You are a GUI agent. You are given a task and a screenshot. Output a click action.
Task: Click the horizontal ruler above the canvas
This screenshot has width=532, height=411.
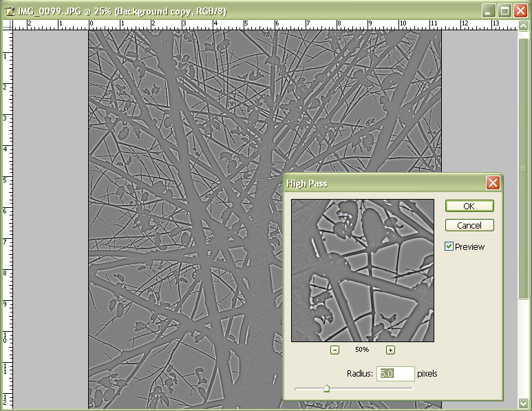click(262, 25)
